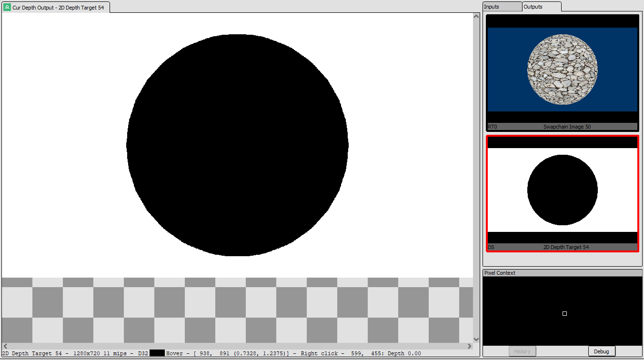Click the black sphere in depth view
Image resolution: width=644 pixels, height=360 pixels.
[237, 145]
